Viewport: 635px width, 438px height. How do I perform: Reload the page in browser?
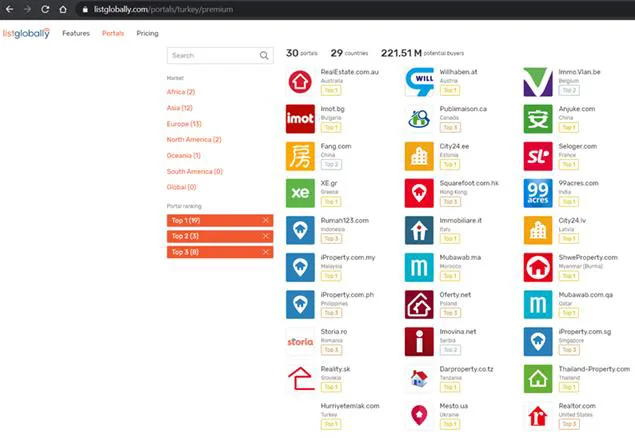click(45, 9)
